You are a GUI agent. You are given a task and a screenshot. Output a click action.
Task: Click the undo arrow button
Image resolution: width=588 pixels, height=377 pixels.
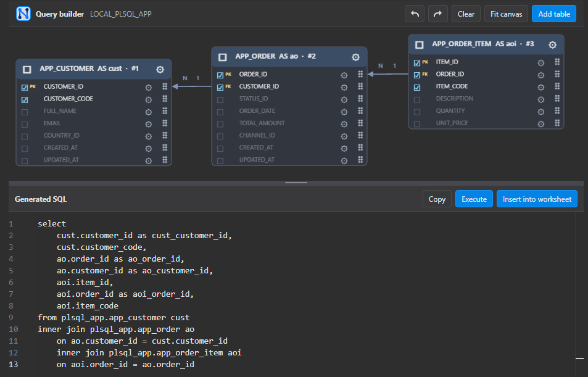click(415, 14)
